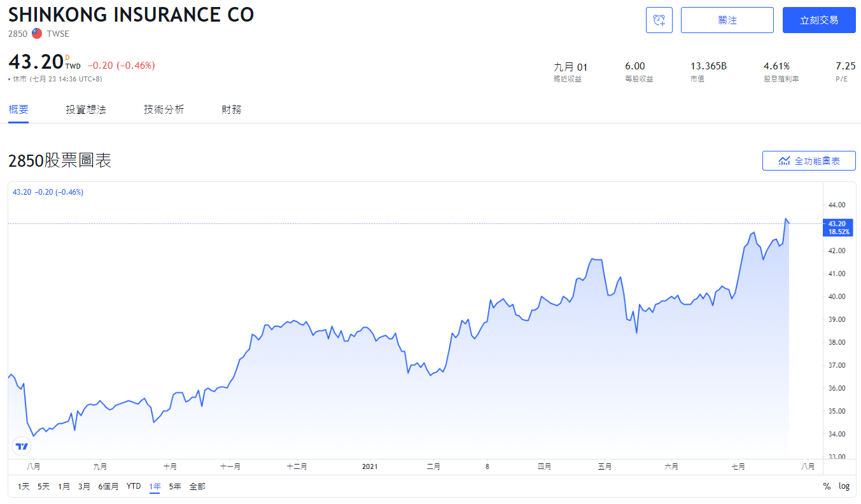The image size is (861, 504).
Task: Switch to the 技術分析 tab
Action: point(164,109)
